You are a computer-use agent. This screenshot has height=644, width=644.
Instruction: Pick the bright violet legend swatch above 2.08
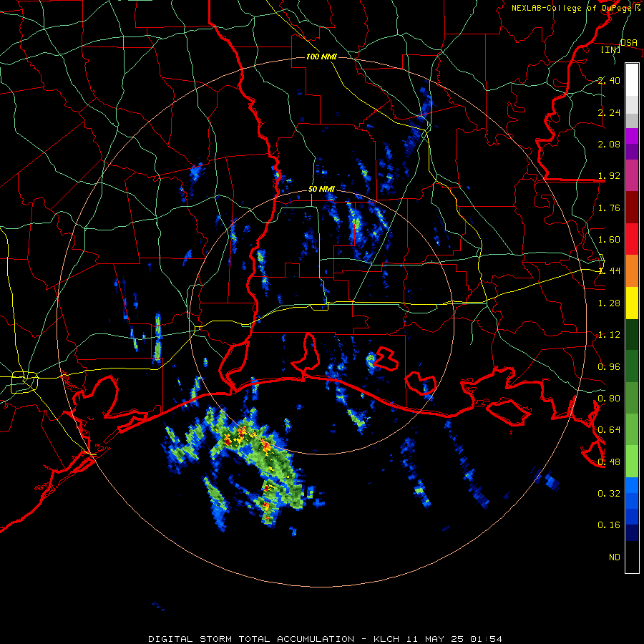tap(632, 136)
